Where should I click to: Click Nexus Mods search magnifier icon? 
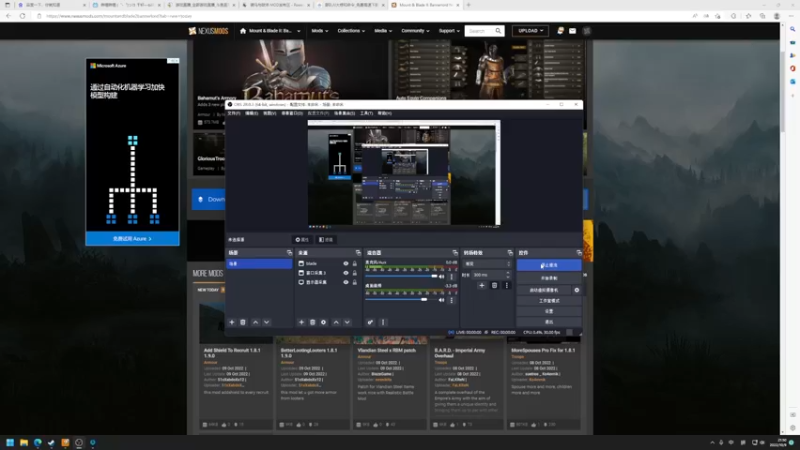[498, 31]
